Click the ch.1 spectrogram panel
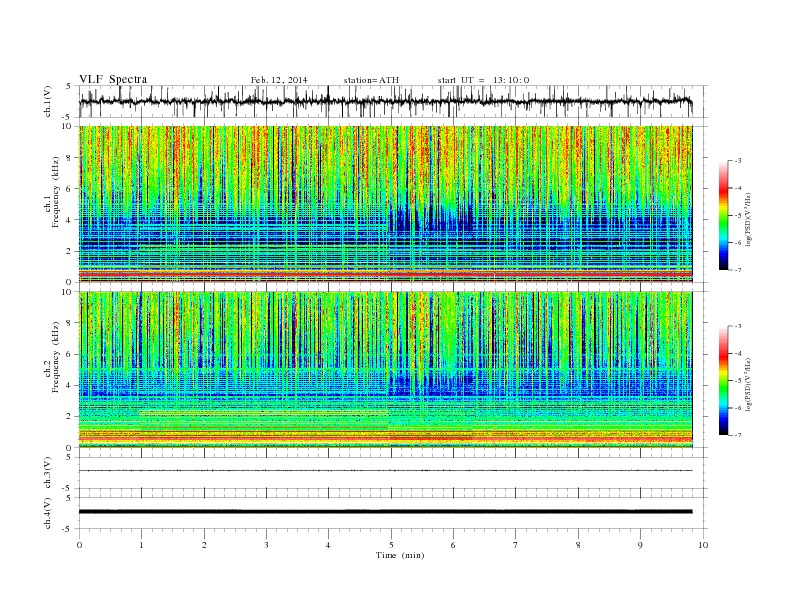Image resolution: width=792 pixels, height=612 pixels. (x=386, y=204)
